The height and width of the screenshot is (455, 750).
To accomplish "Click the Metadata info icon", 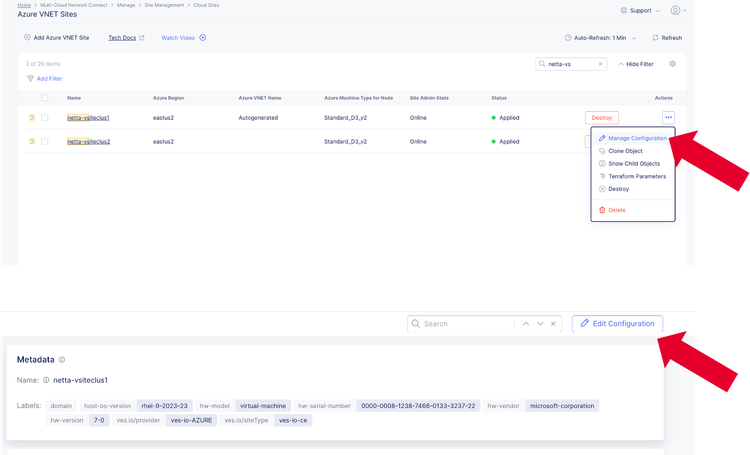I will pos(62,359).
